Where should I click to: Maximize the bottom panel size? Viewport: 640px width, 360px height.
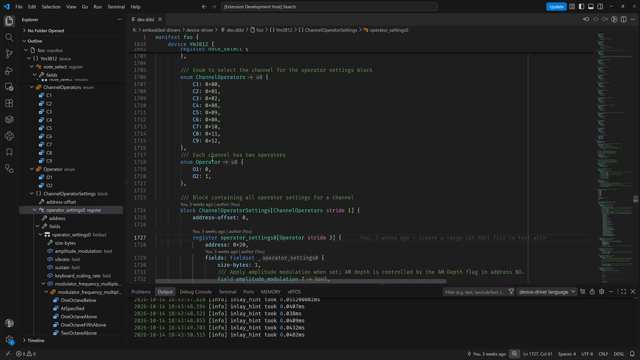623,291
